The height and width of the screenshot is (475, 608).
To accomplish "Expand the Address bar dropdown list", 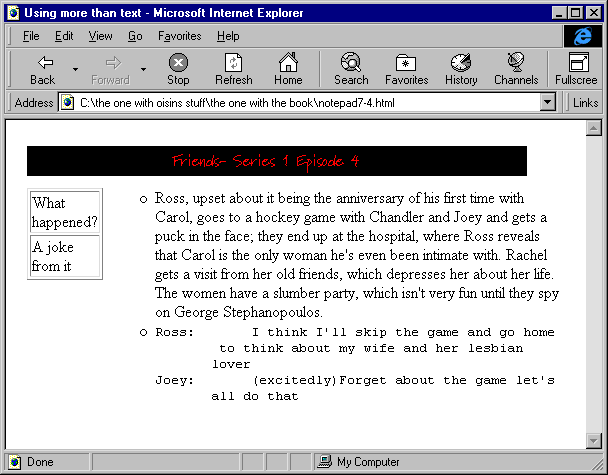I will [548, 103].
